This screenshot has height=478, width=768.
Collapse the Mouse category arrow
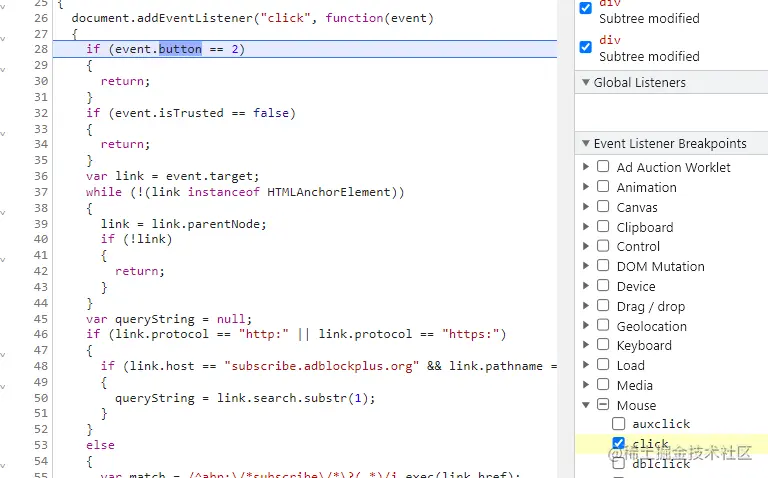point(586,405)
